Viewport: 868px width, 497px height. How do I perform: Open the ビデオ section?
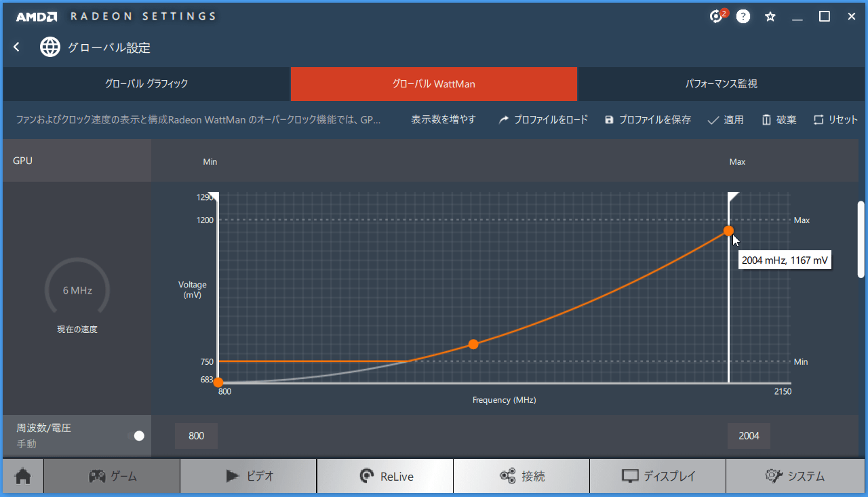(248, 476)
